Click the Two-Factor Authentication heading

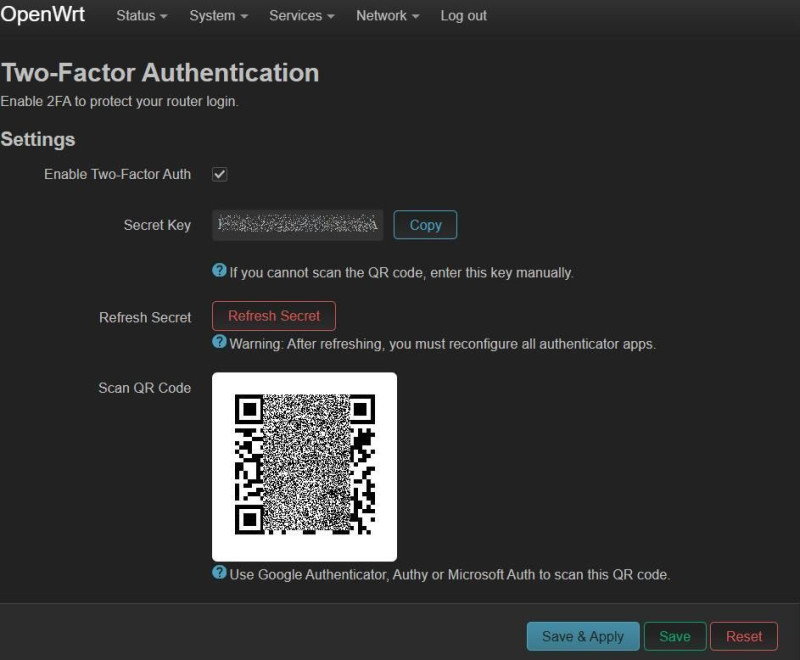pos(160,72)
